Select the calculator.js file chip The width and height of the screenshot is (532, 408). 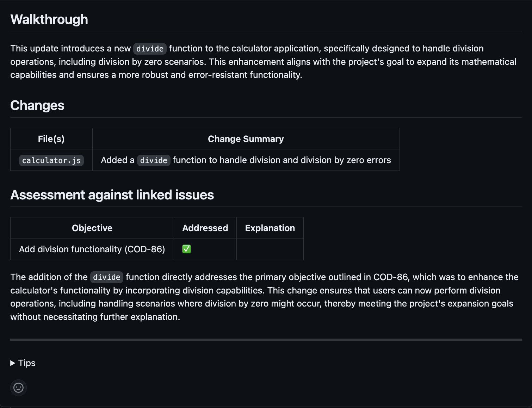(51, 160)
